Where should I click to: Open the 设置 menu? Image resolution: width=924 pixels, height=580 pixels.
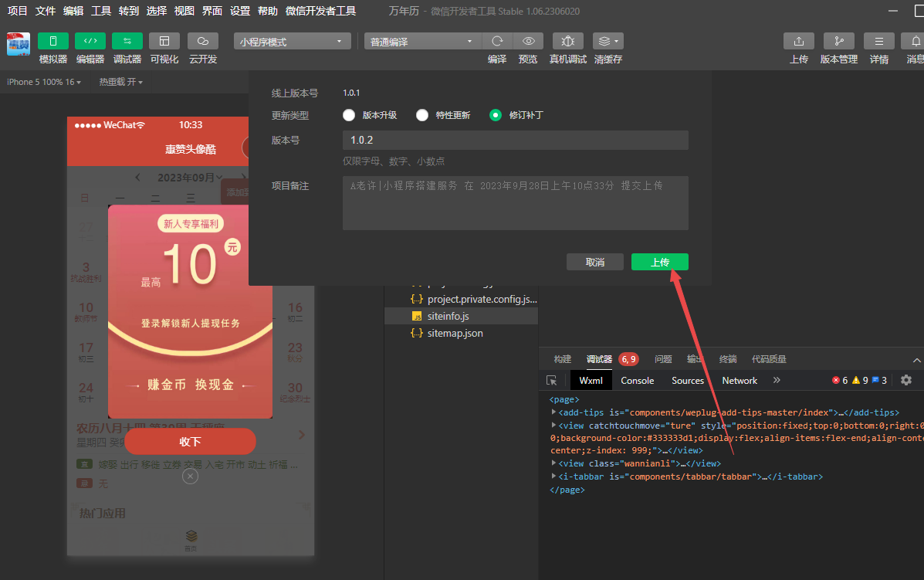click(240, 11)
